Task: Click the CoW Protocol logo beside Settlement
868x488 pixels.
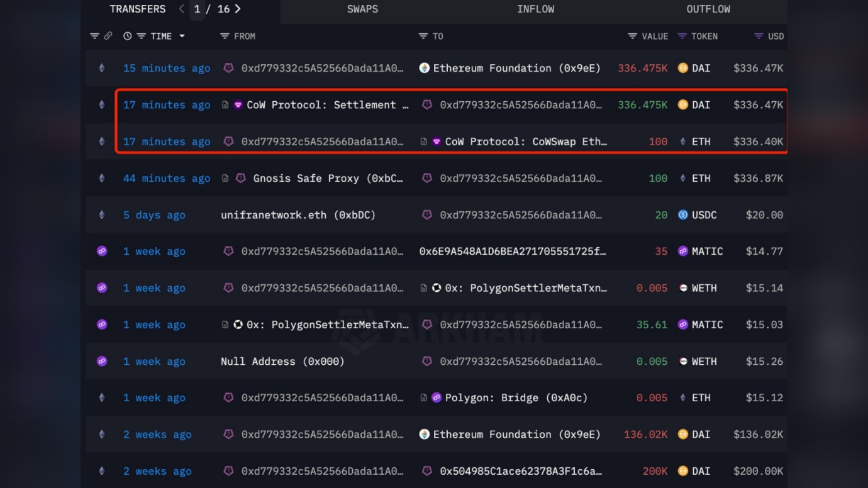Action: pos(238,105)
